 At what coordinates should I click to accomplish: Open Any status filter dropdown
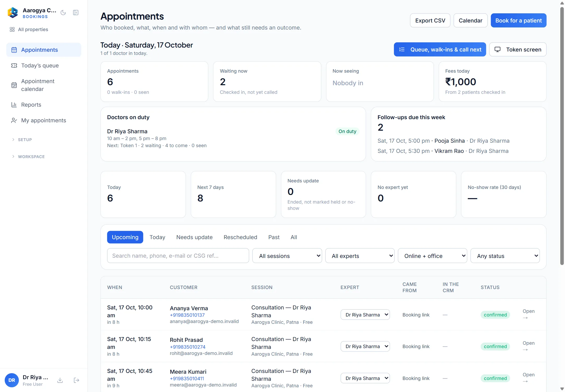(x=505, y=256)
